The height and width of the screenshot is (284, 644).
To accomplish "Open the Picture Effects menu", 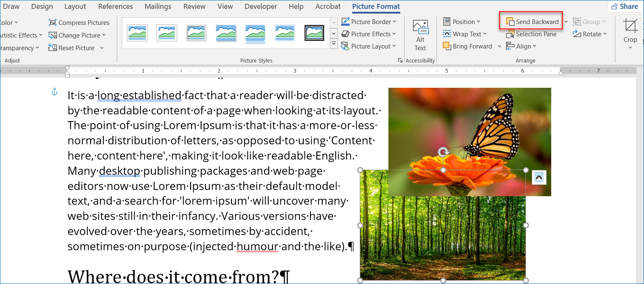I will pyautogui.click(x=369, y=34).
